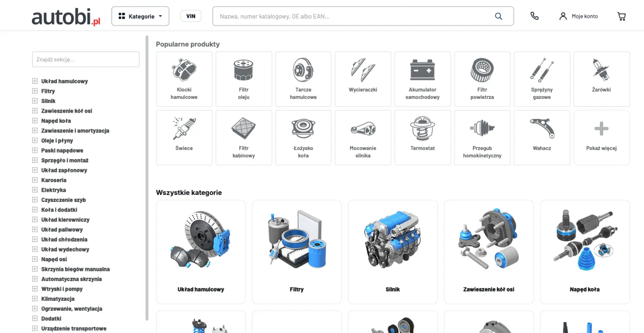Screen dimensions: 644x333
Task: Select Skrzynia biegów manualna in sidebar
Action: (x=75, y=269)
